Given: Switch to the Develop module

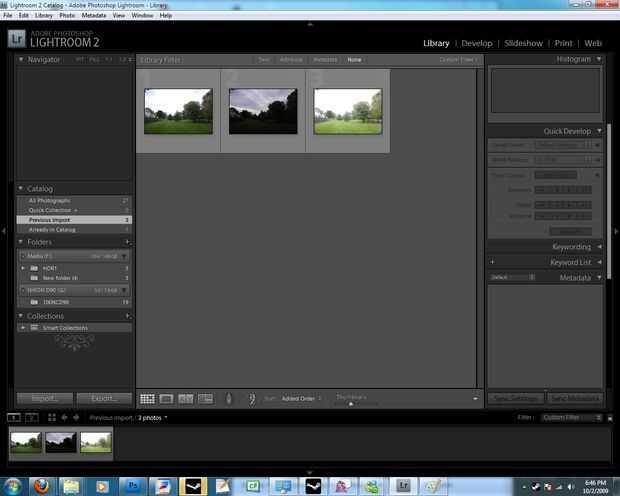Looking at the screenshot, I should click(477, 44).
